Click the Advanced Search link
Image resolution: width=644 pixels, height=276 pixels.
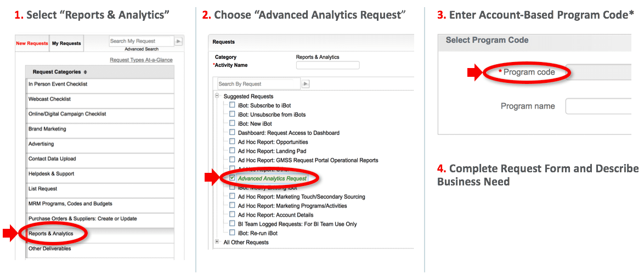[142, 49]
